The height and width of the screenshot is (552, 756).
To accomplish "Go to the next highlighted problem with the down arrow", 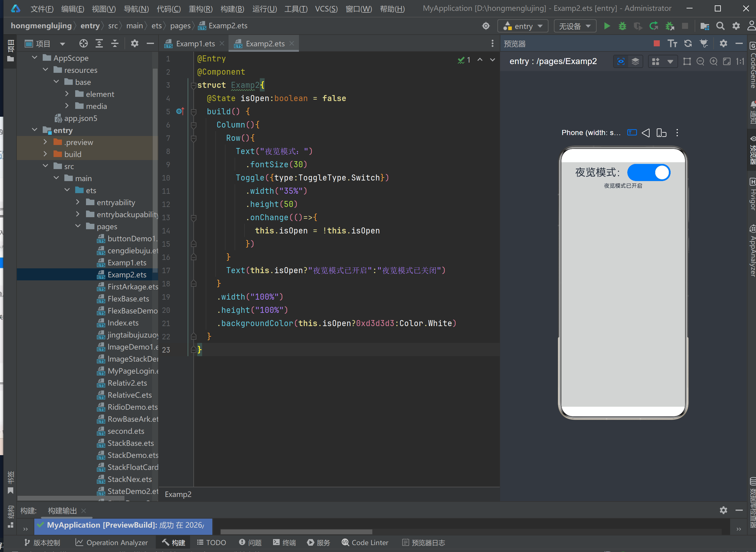I will [x=492, y=60].
